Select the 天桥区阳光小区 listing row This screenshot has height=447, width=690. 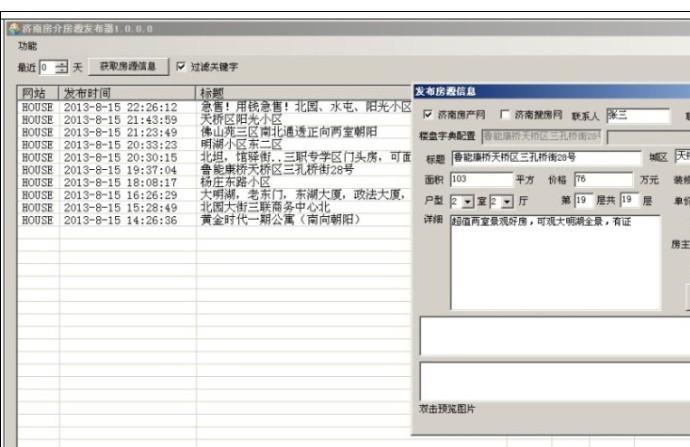click(215, 120)
